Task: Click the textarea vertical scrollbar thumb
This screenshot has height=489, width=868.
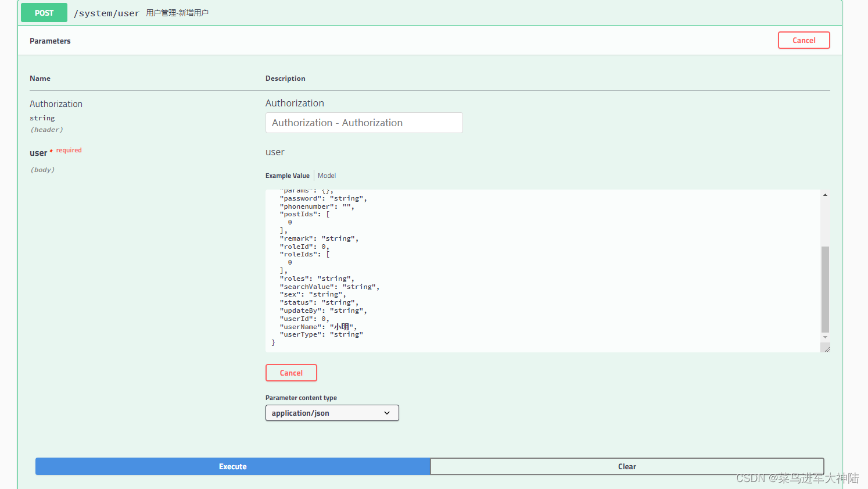Action: tap(825, 289)
